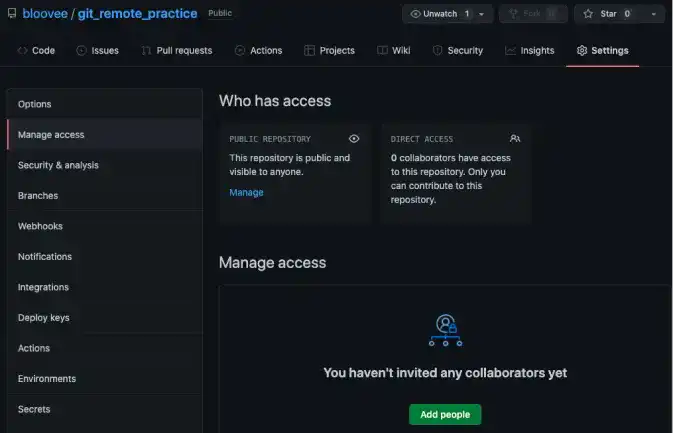The width and height of the screenshot is (673, 433).
Task: Click the repository icon beside bloovee
Action: (x=12, y=13)
